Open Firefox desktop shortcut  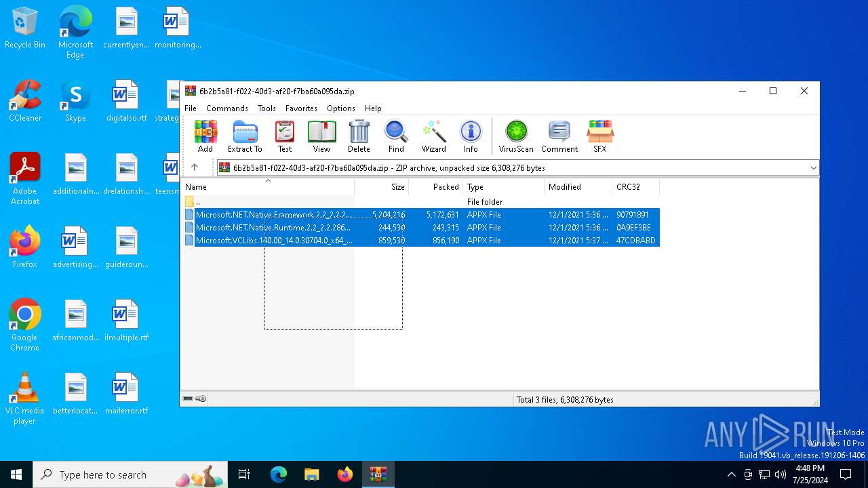pyautogui.click(x=25, y=247)
